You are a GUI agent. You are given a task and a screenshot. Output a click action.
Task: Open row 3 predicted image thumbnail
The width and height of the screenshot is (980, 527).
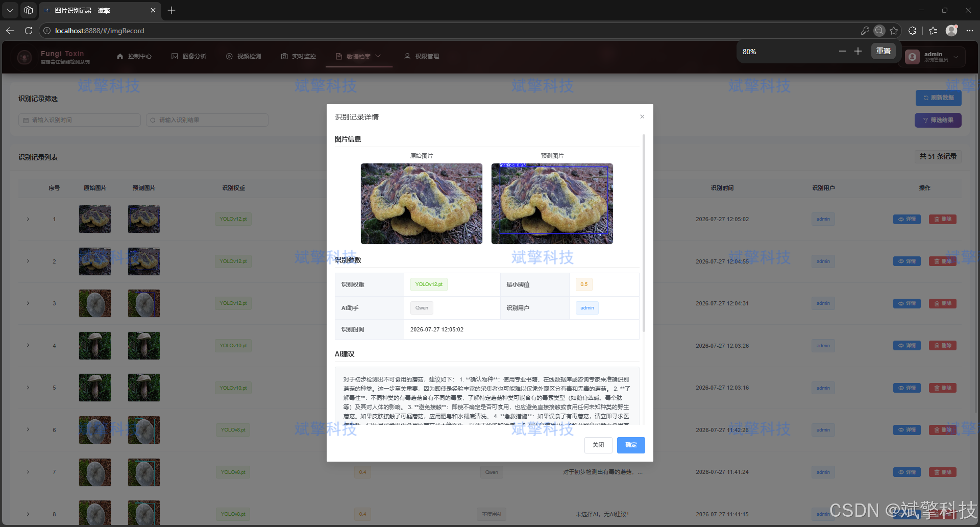tap(144, 303)
